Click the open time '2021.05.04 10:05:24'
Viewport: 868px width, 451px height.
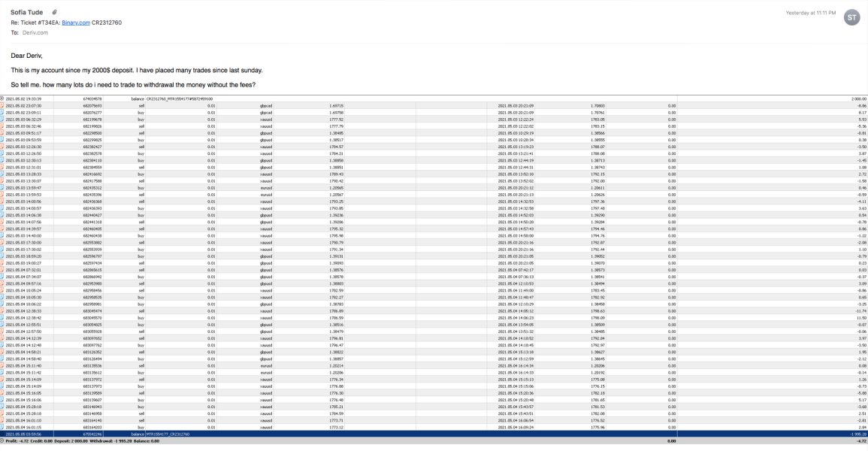(x=23, y=291)
